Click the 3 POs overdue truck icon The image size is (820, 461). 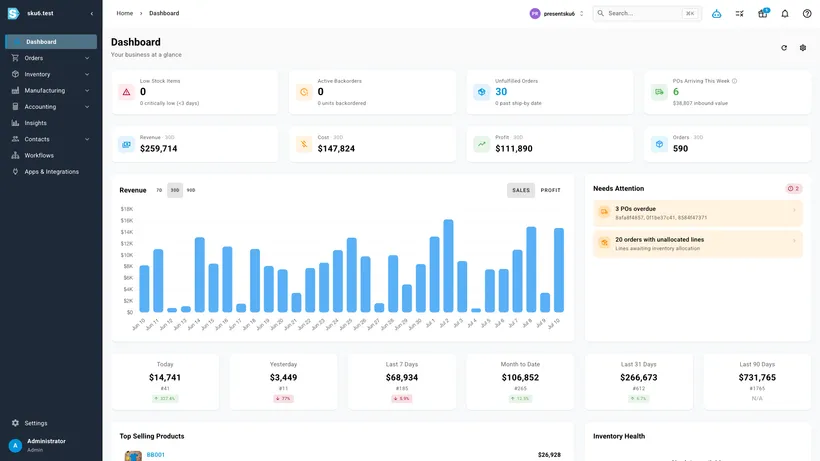pyautogui.click(x=604, y=212)
